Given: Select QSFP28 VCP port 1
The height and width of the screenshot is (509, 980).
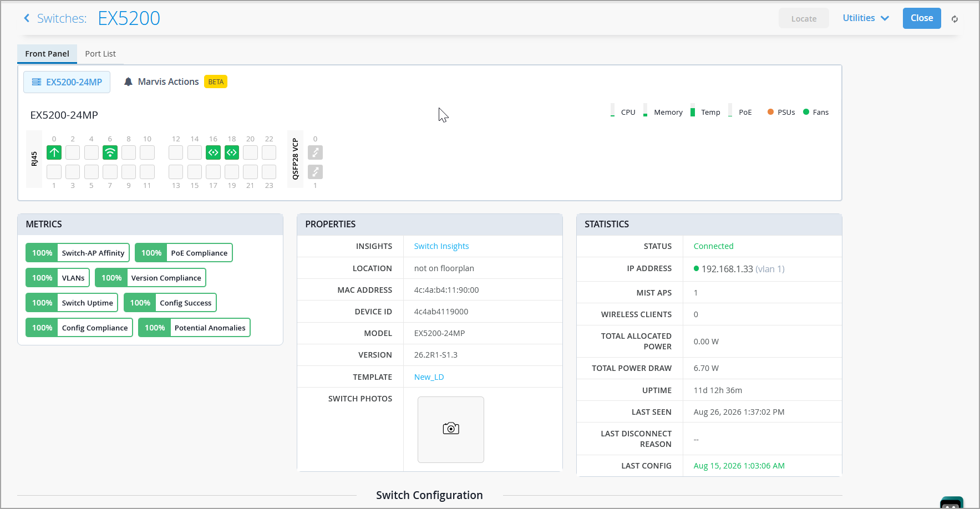Looking at the screenshot, I should pyautogui.click(x=315, y=172).
